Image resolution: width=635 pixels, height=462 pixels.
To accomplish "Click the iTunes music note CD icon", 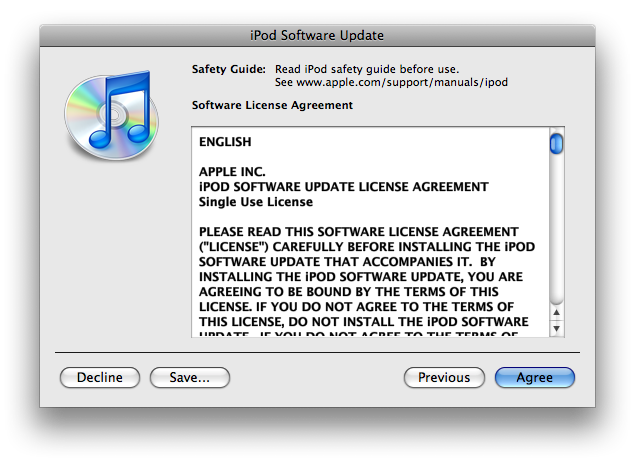I will tap(112, 115).
